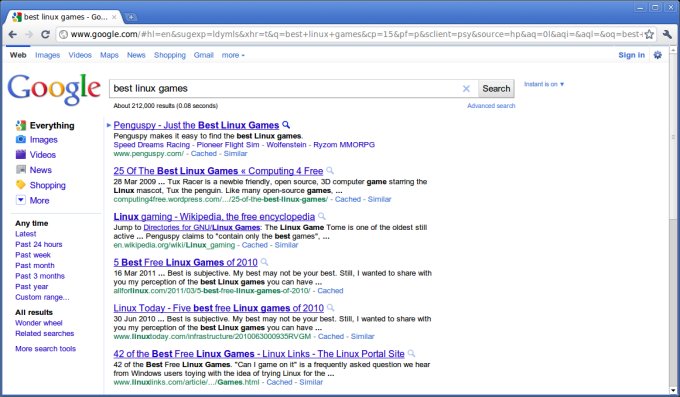
Task: Open Directories for GNU/Linux Games link
Action: 202,227
